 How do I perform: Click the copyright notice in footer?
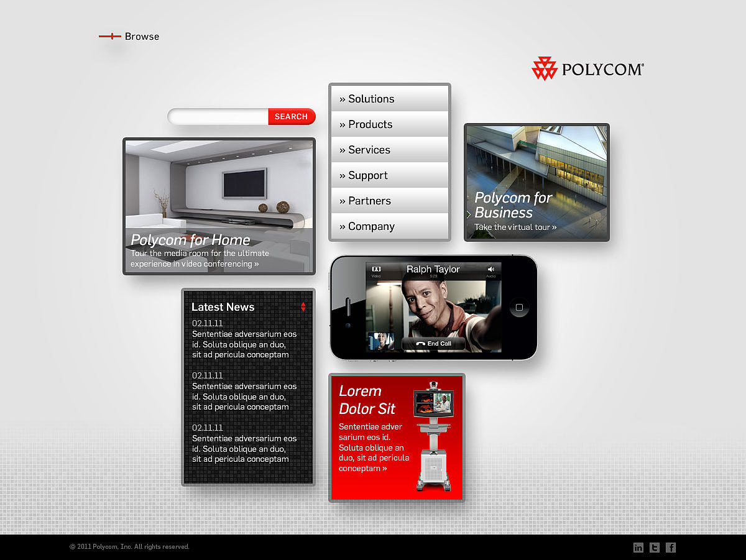tap(129, 547)
